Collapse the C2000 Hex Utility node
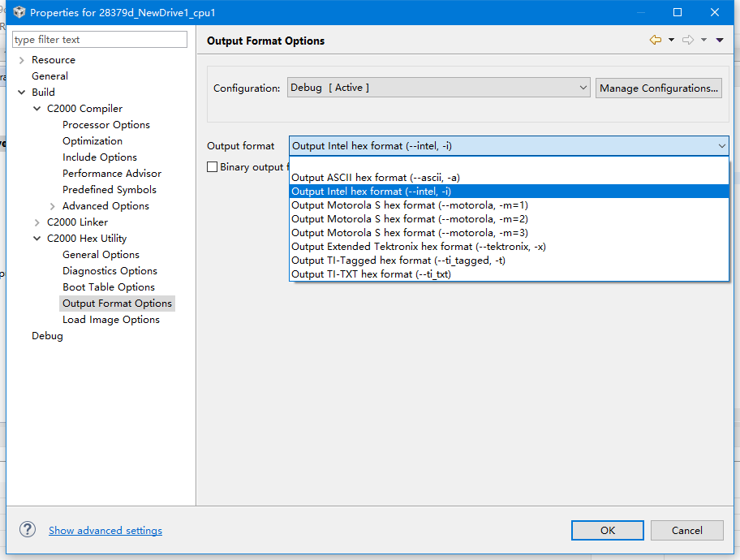This screenshot has height=560, width=740. [37, 239]
